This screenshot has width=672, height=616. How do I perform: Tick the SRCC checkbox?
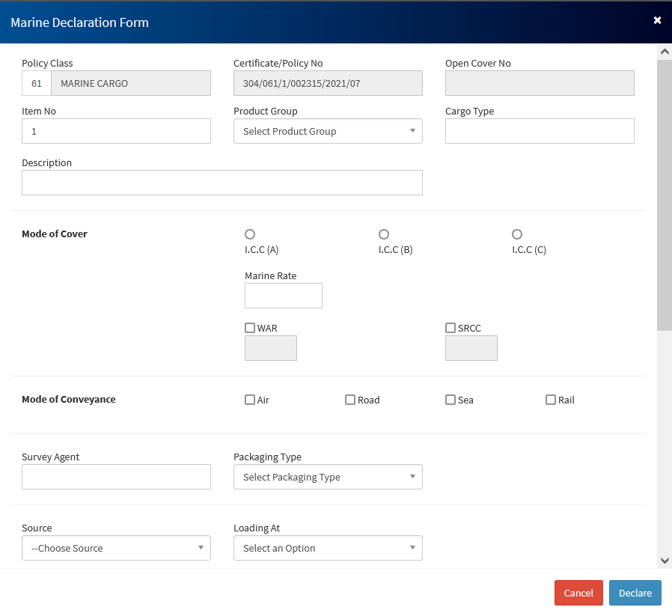(450, 328)
